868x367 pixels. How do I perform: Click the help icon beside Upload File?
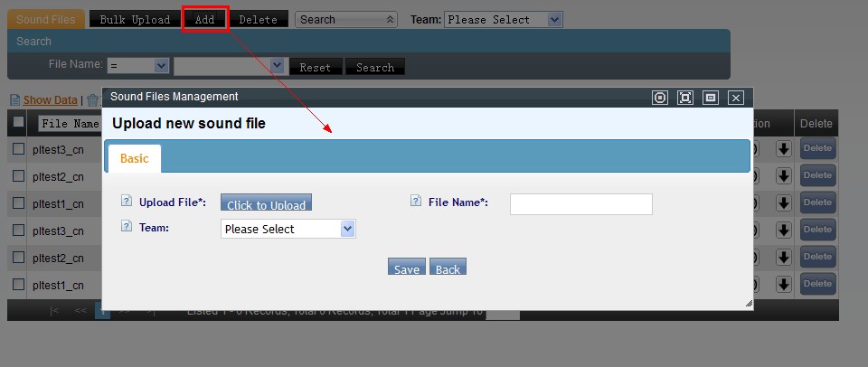coord(127,202)
